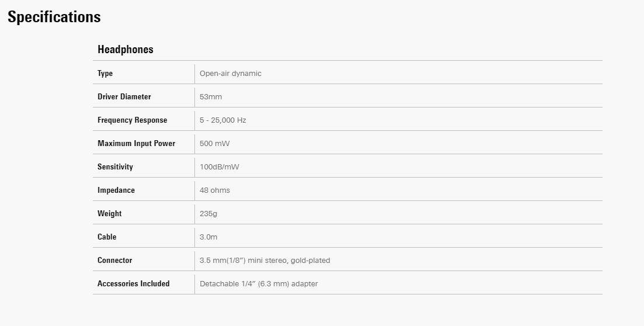Click the Detachable 1/4" adapter text
The height and width of the screenshot is (326, 644).
[x=259, y=284]
